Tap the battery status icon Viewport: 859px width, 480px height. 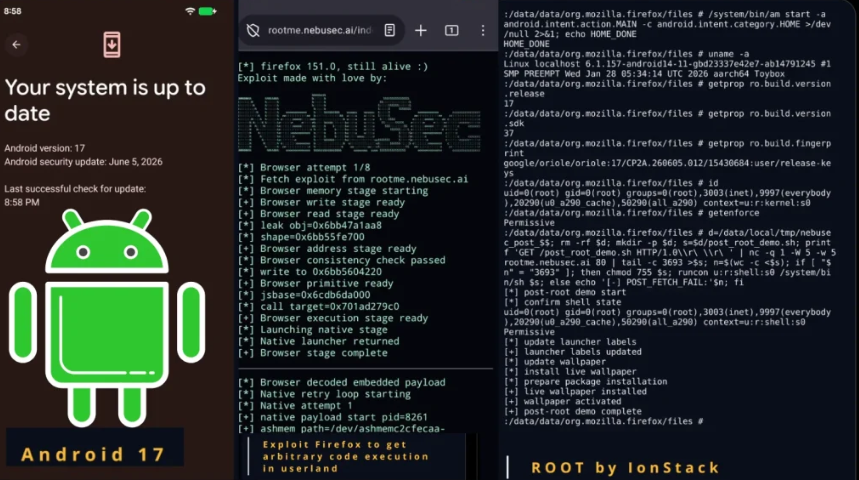(x=208, y=11)
